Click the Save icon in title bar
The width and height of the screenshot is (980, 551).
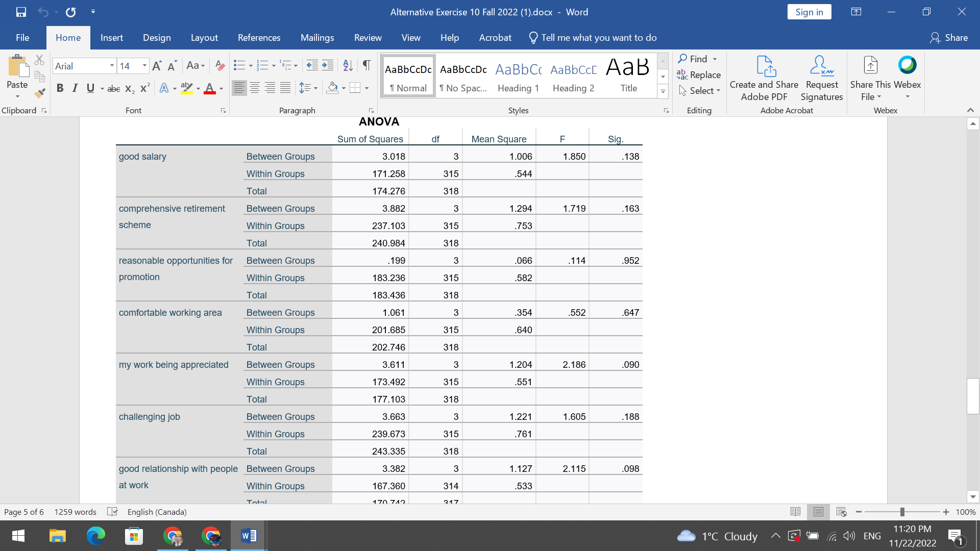(x=21, y=12)
